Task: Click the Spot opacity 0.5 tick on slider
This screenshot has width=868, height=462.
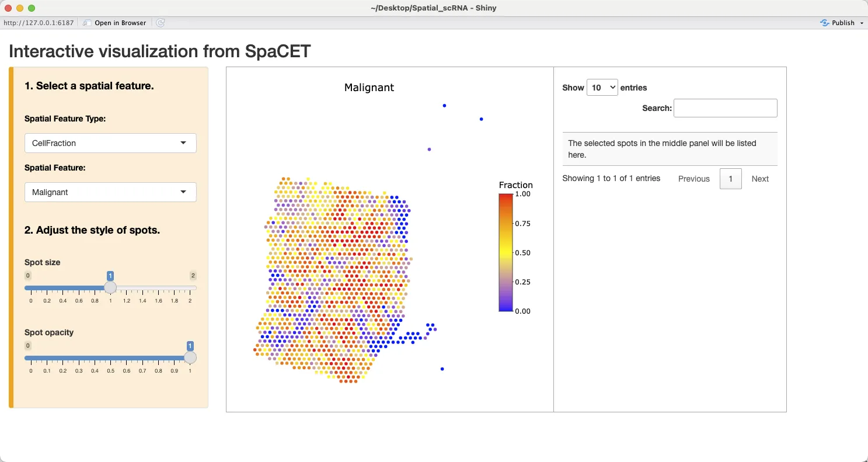Action: click(110, 371)
